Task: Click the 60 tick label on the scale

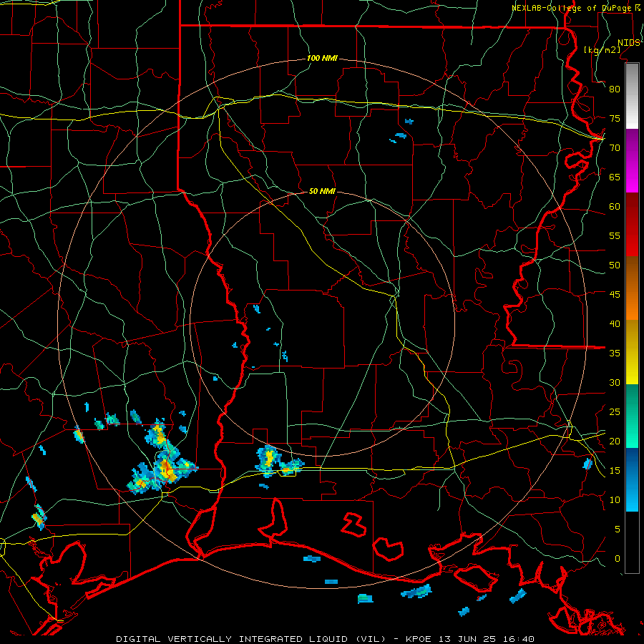Action: [x=615, y=207]
